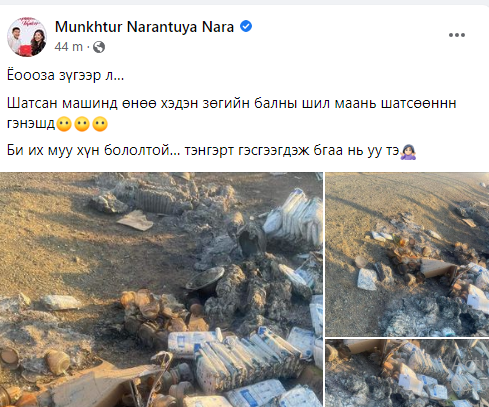Open Munkhtur Narantuya Nara's profile picture

coord(27,37)
